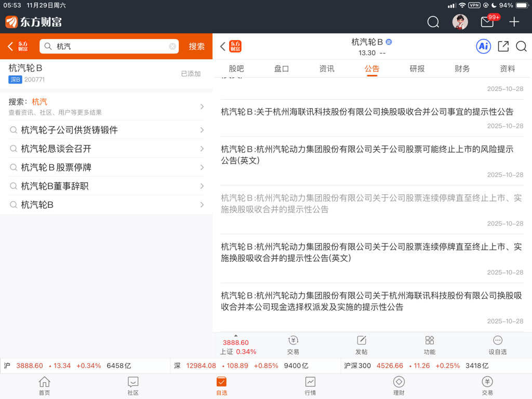Go to 自选 in bottom navigation

coord(221,386)
